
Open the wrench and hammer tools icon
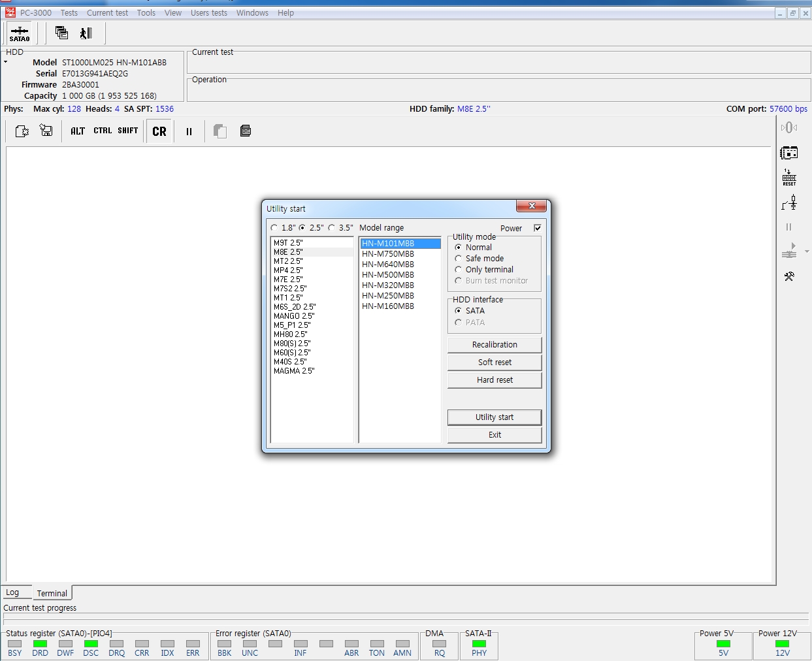pyautogui.click(x=789, y=276)
